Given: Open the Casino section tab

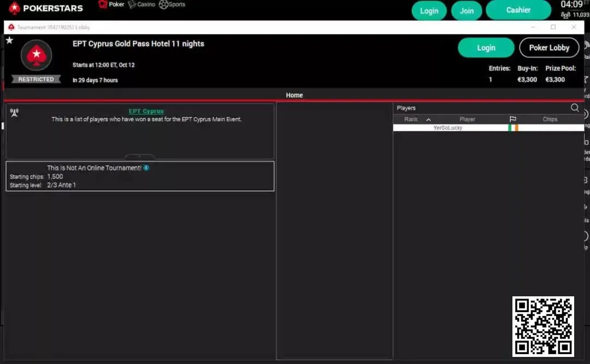Looking at the screenshot, I should point(141,4).
